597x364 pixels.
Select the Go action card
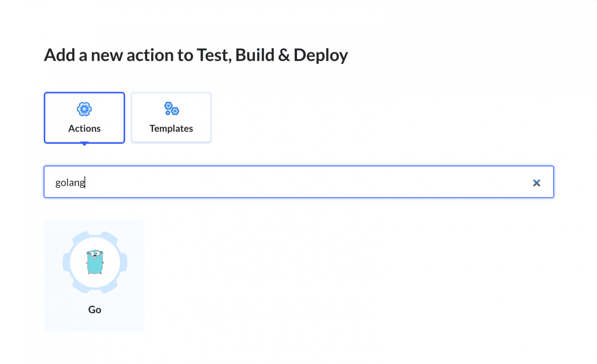click(94, 276)
